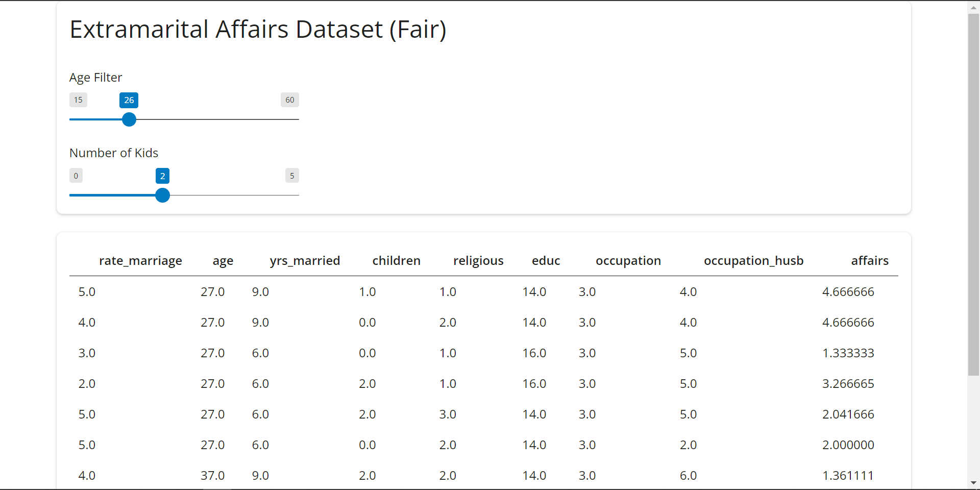Click the children column header
Screen dimensions: 980x490
click(x=396, y=261)
